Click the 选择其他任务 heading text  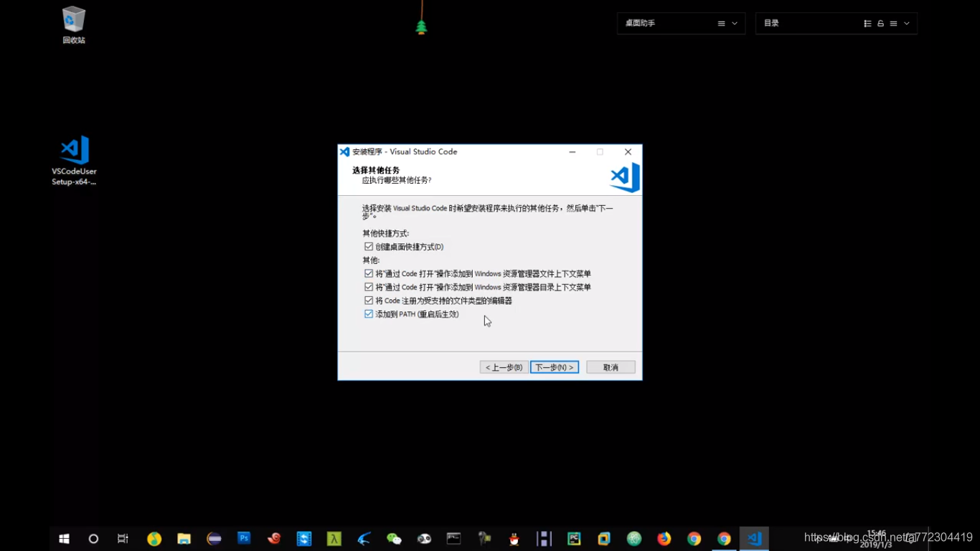point(376,170)
